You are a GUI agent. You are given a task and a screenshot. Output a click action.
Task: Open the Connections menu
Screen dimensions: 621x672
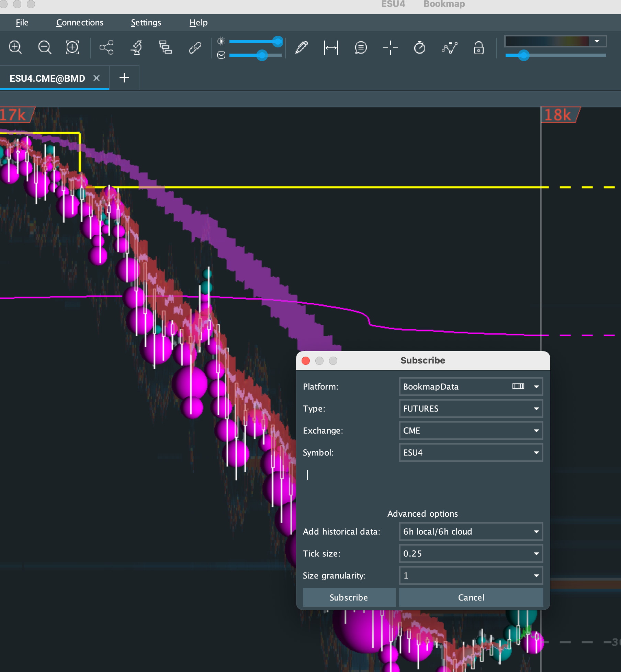pos(80,23)
